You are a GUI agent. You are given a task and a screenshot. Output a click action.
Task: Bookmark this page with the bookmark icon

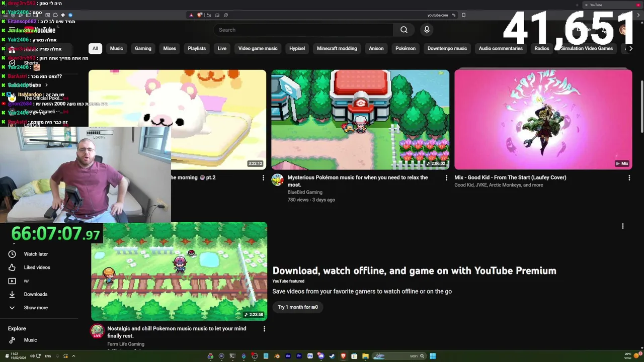463,15
